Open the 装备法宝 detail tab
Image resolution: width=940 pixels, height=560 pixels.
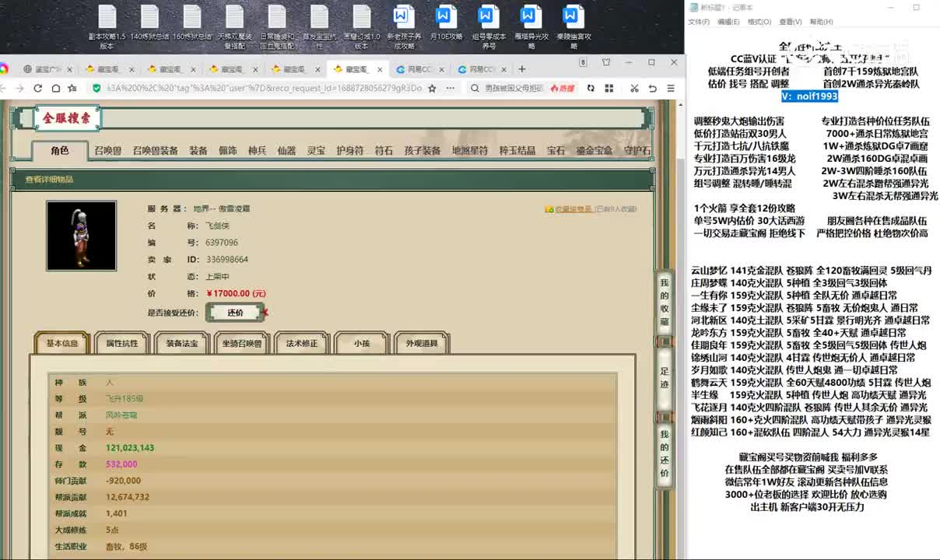[181, 343]
